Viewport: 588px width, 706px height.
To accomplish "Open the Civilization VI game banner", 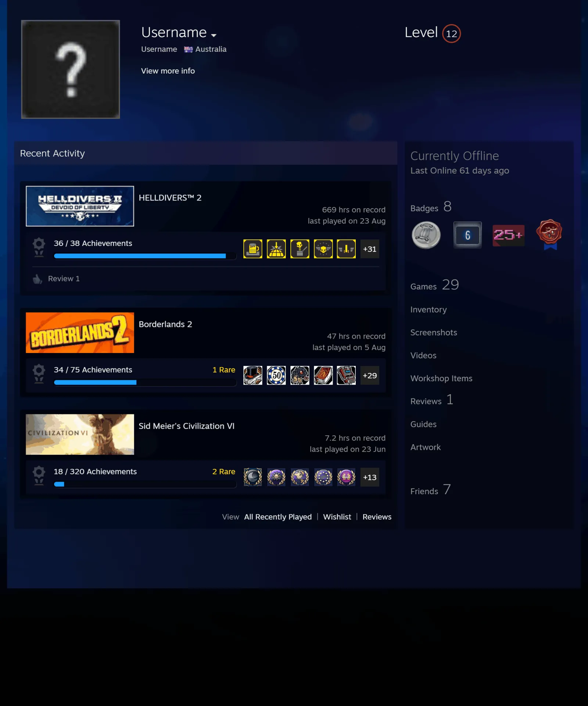I will (x=80, y=434).
